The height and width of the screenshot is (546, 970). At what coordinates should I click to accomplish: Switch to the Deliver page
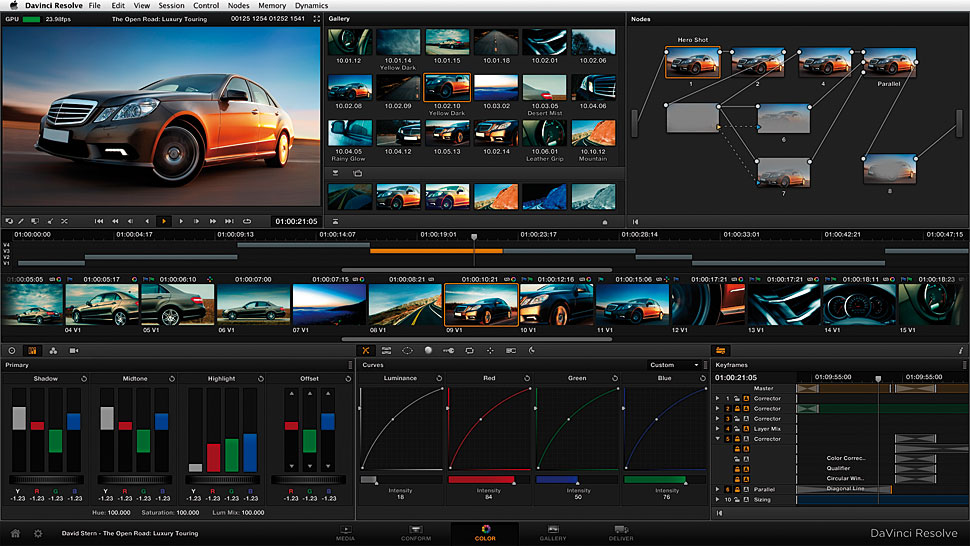[x=620, y=533]
